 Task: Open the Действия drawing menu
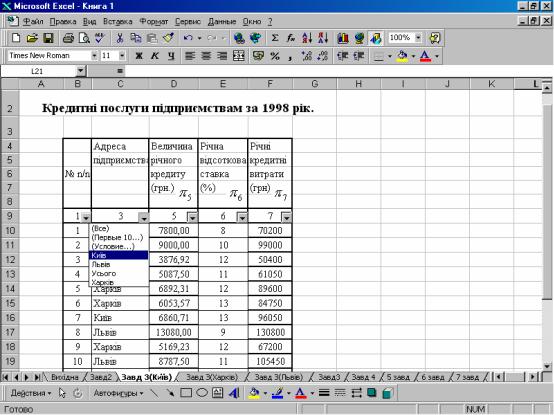click(31, 393)
